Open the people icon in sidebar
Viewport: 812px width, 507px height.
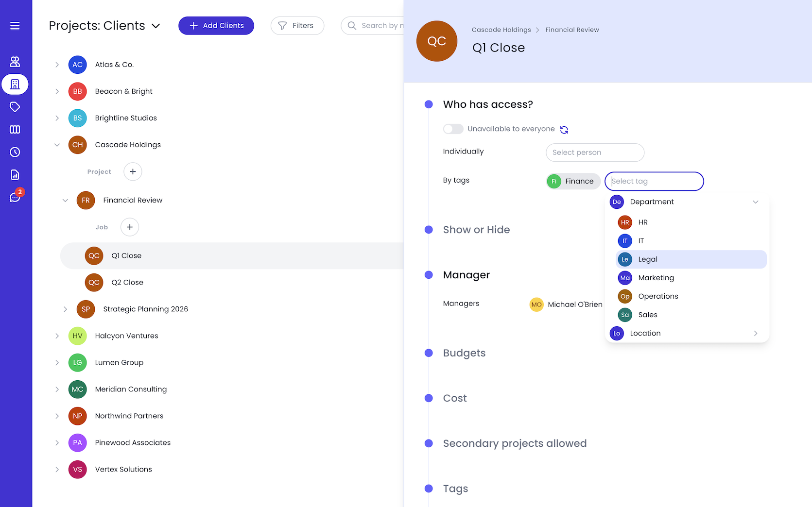[x=15, y=62]
